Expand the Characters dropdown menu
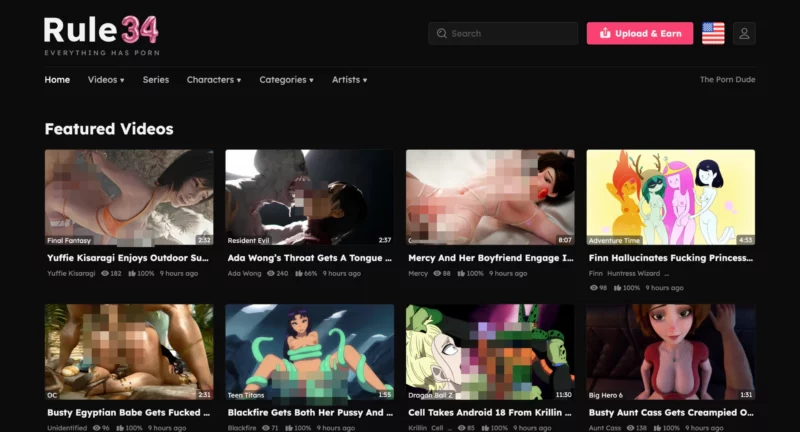This screenshot has width=800, height=432. pos(214,80)
